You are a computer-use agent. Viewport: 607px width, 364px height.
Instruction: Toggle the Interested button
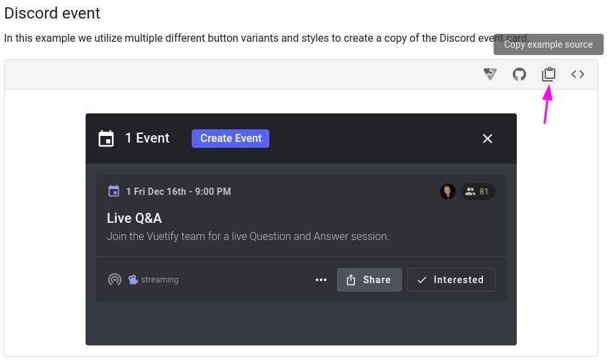tap(451, 280)
